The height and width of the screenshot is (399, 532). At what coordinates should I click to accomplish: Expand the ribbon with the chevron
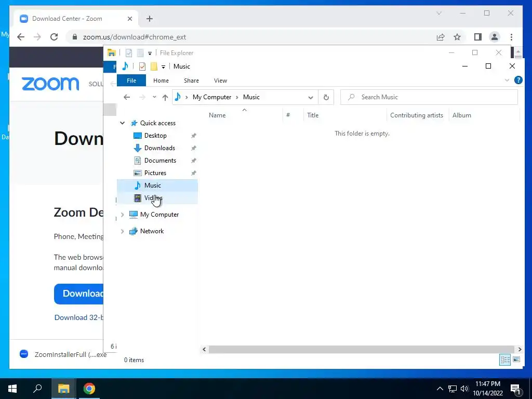point(507,81)
